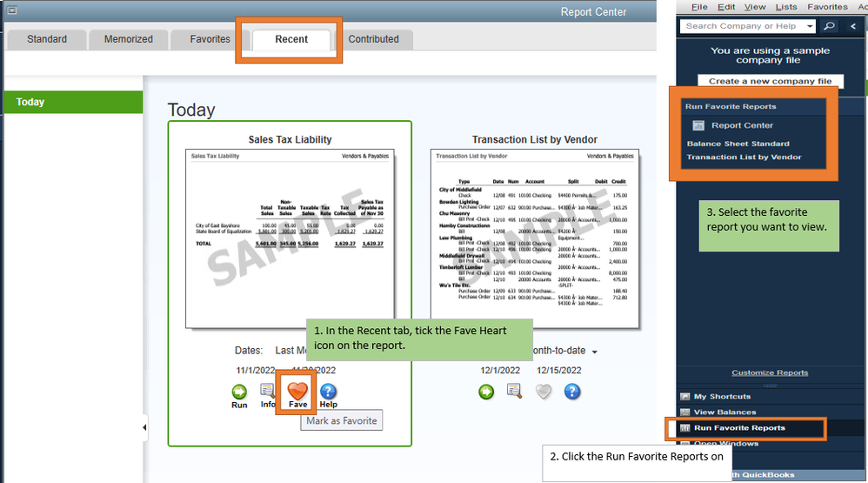Viewport: 868px width, 483px height.
Task: Click the View Balances icon
Action: pyautogui.click(x=685, y=413)
